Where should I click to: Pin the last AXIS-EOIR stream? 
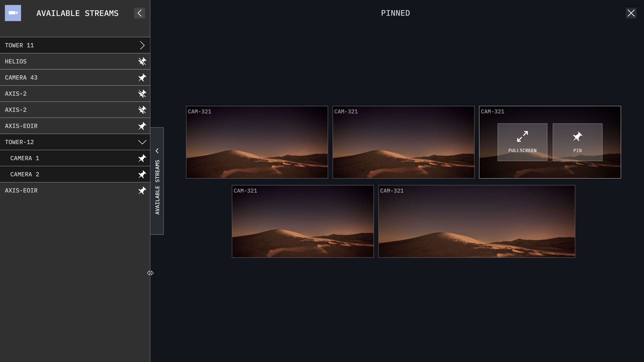tap(142, 190)
